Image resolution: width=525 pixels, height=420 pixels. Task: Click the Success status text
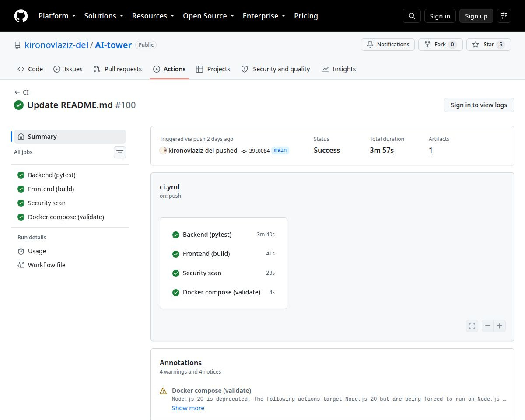coord(327,150)
